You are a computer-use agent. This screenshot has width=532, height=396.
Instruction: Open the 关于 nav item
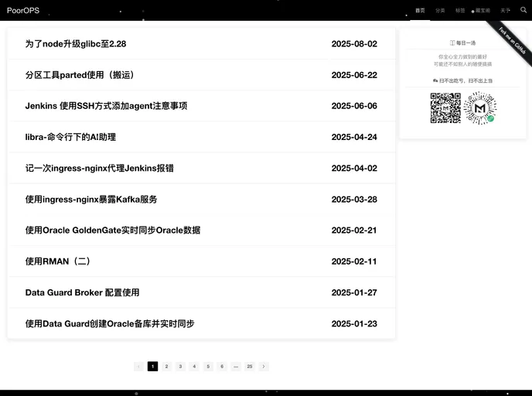point(505,11)
